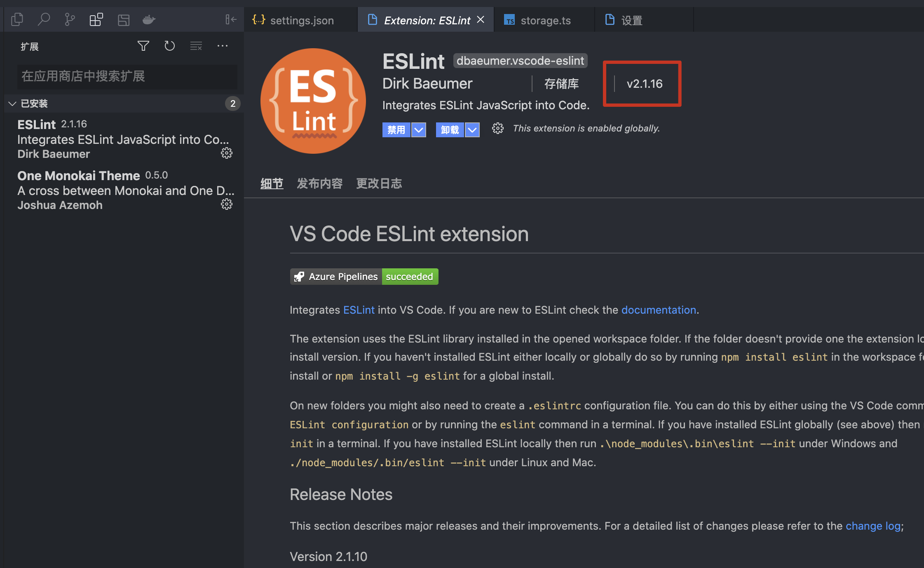The height and width of the screenshot is (568, 924).
Task: Open the Docker whale icon
Action: 149,19
